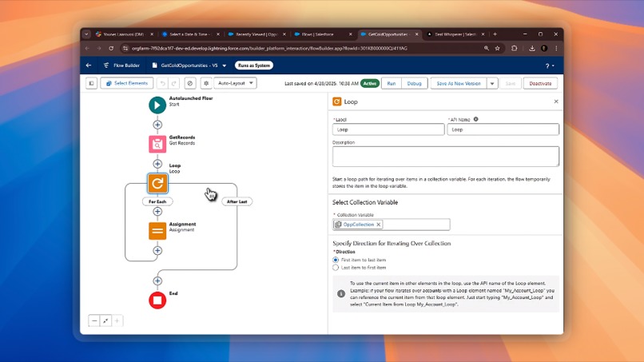This screenshot has height=362, width=644.
Task: Add element just above the End node
Action: pyautogui.click(x=157, y=280)
